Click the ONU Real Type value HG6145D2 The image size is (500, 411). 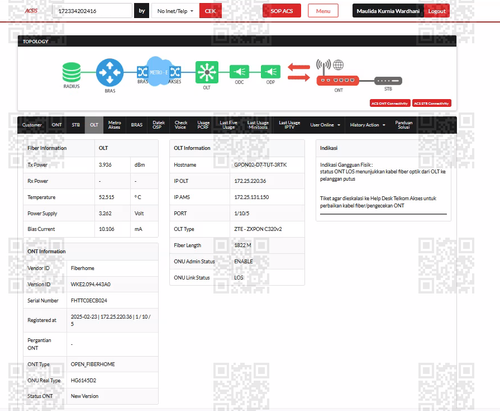(83, 380)
